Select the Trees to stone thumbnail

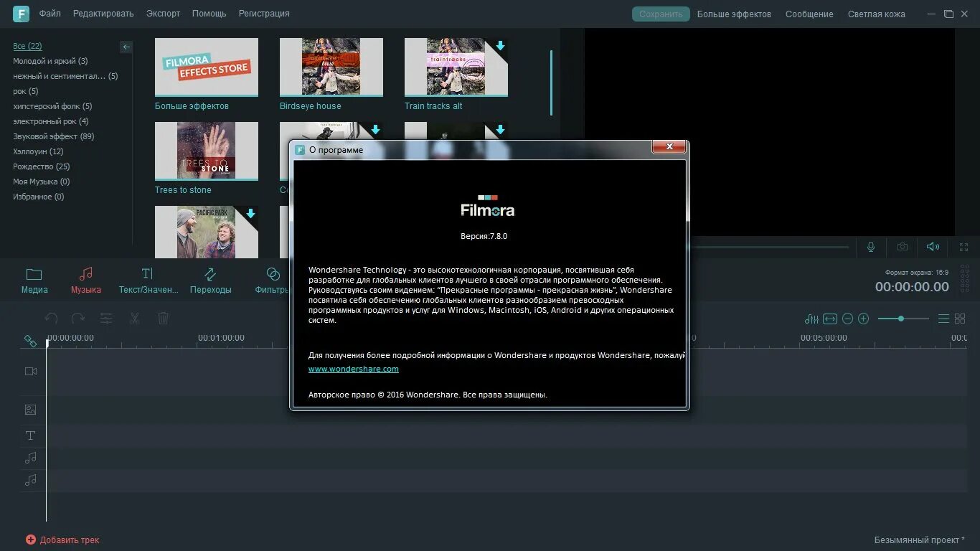click(x=207, y=151)
